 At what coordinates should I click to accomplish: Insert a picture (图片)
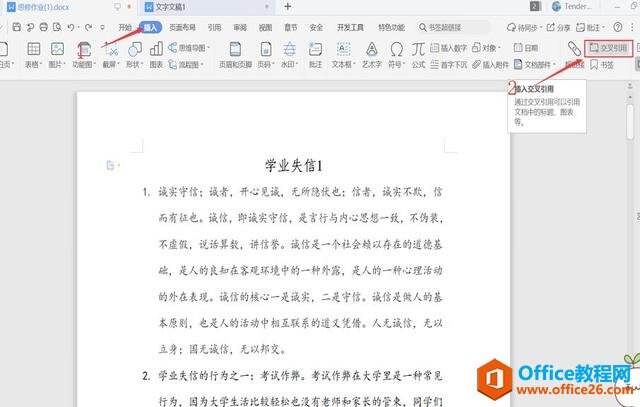click(57, 55)
